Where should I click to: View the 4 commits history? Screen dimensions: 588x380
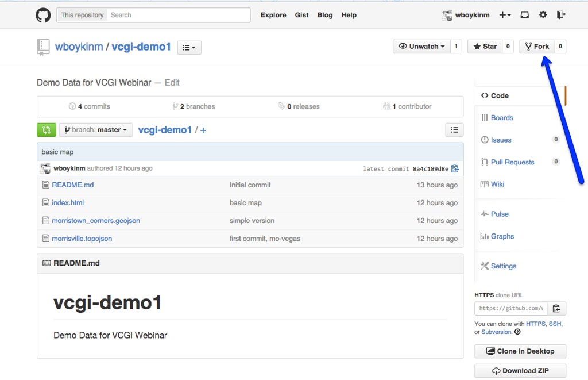click(x=90, y=106)
